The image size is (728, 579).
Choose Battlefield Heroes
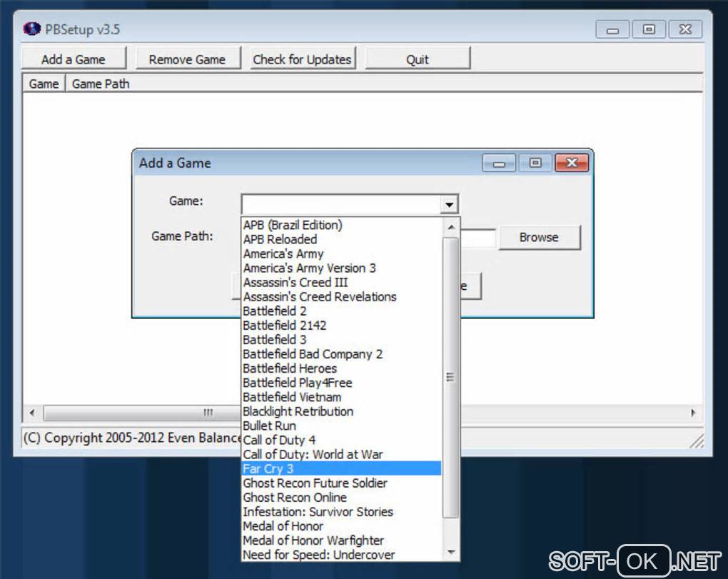tap(341, 368)
